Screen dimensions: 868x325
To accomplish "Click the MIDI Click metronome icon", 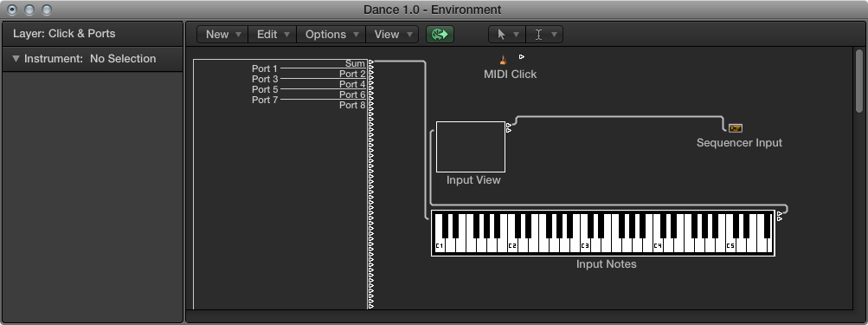I will click(503, 60).
